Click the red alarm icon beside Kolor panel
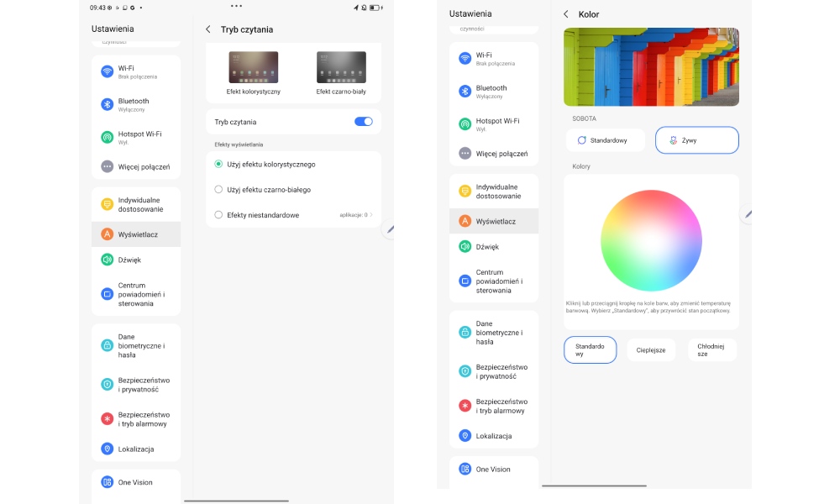Screen dimensions: 840x504 pyautogui.click(x=465, y=406)
